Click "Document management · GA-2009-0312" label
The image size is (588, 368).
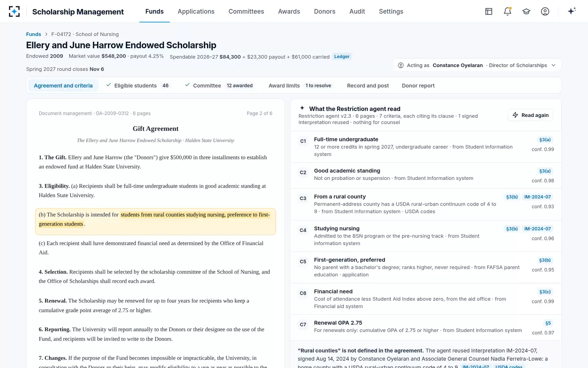(84, 113)
